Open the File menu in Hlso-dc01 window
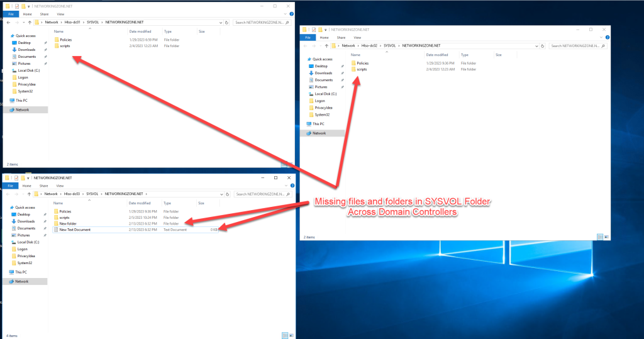Screen dimensions: 644x339 pos(11,13)
